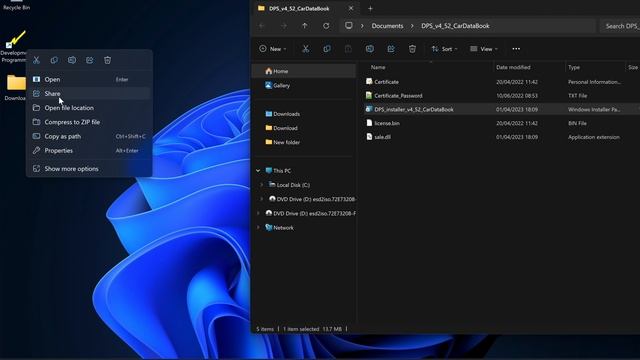The height and width of the screenshot is (360, 640).
Task: Click the Copy icon in Explorer toolbar
Action: click(x=327, y=49)
